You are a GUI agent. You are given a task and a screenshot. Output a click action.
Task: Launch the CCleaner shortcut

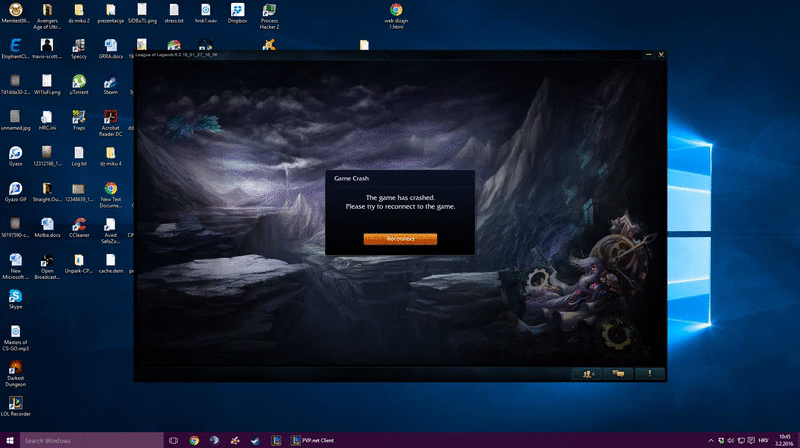coord(79,228)
